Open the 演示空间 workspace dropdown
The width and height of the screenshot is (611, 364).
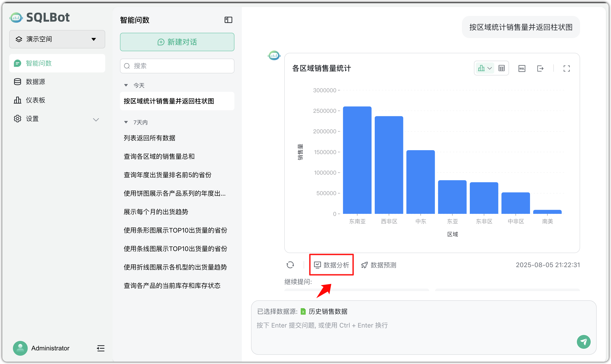tap(57, 39)
